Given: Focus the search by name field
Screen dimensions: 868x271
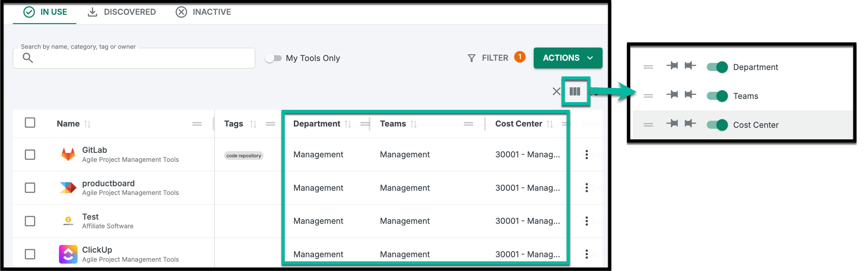Looking at the screenshot, I should coord(134,58).
